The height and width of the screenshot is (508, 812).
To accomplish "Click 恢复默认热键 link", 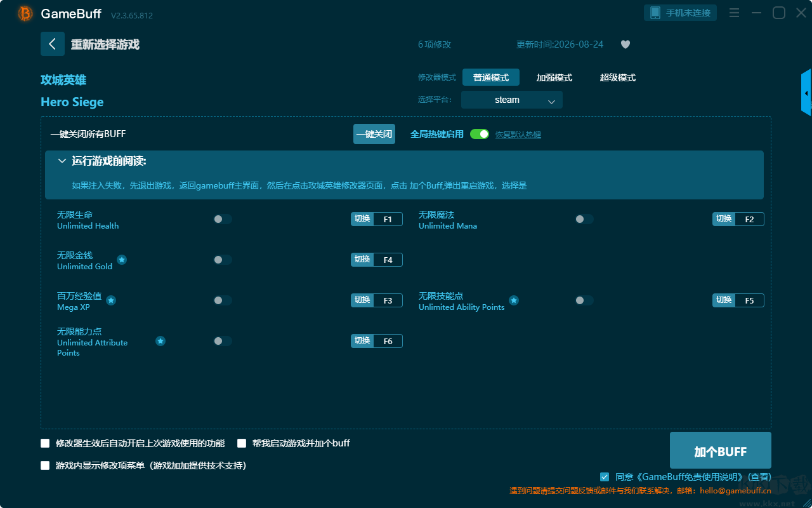I will 518,135.
